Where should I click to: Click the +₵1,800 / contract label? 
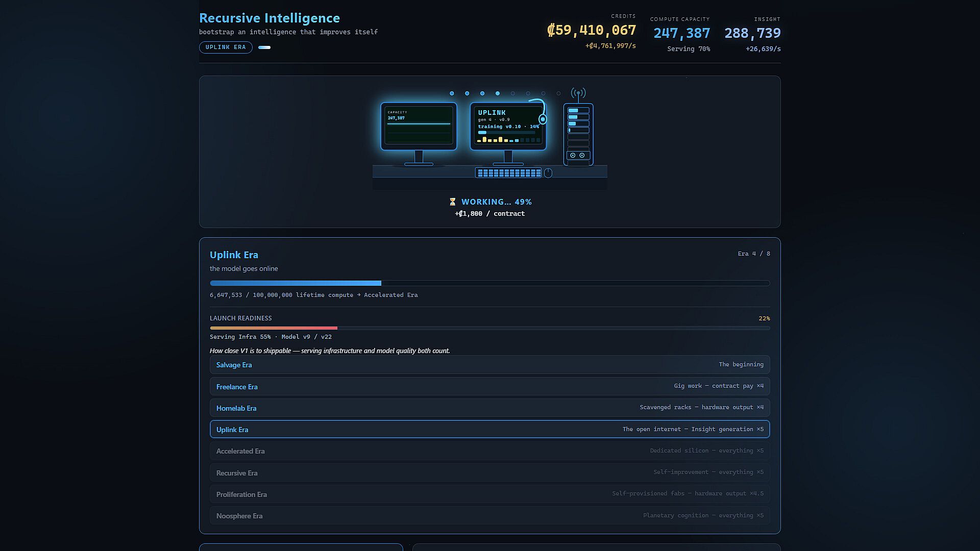click(x=490, y=214)
